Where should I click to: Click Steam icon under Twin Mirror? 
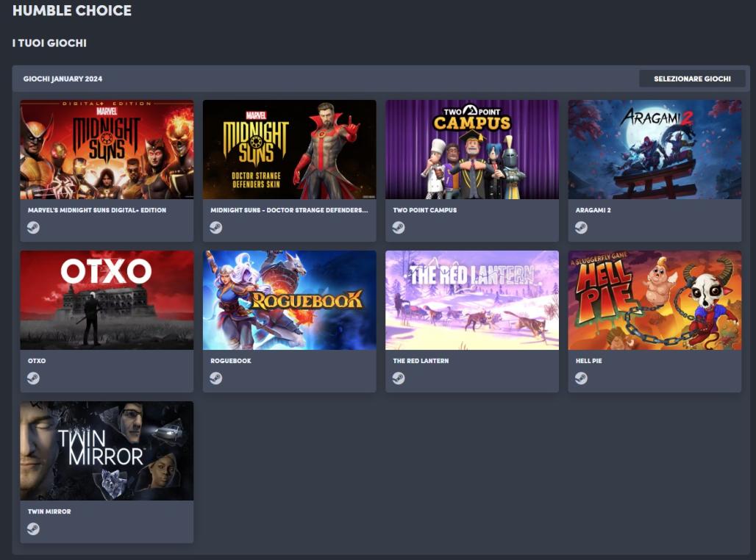point(33,528)
